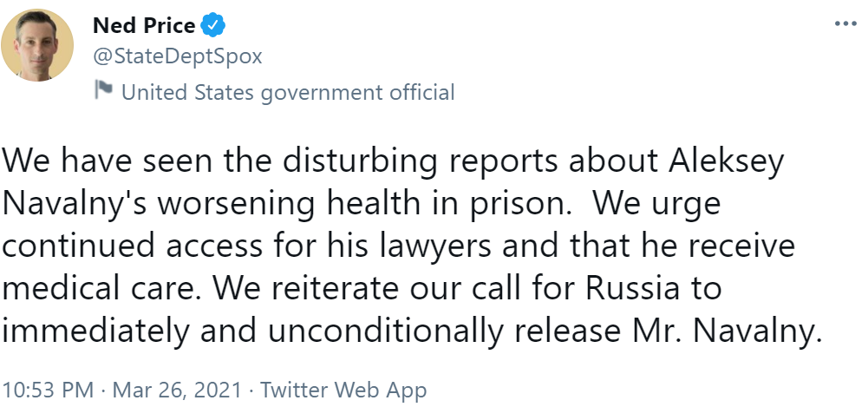
Task: Open Ned Price's profile photo
Action: click(x=37, y=46)
